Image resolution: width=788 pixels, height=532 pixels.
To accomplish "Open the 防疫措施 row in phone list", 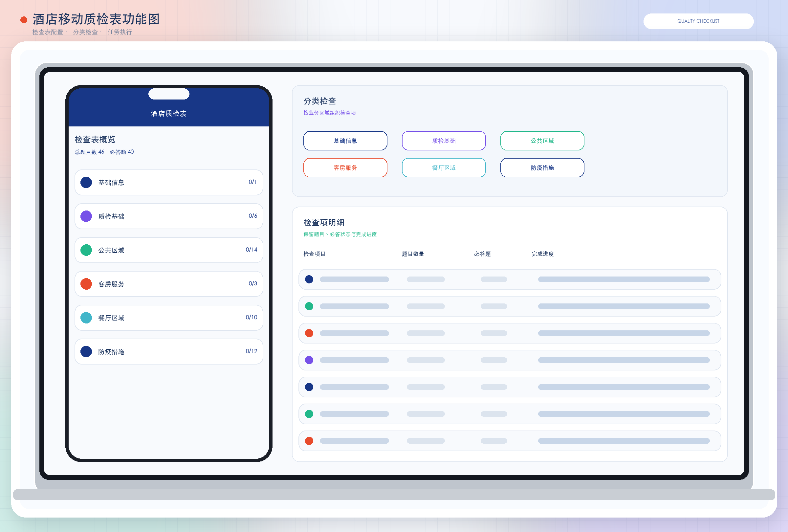I will [x=169, y=352].
